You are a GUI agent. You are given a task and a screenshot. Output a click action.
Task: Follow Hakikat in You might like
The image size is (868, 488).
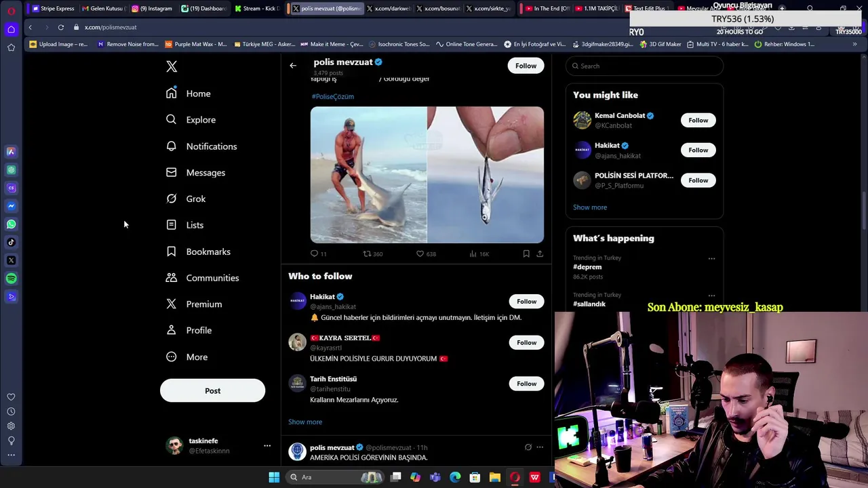point(698,150)
